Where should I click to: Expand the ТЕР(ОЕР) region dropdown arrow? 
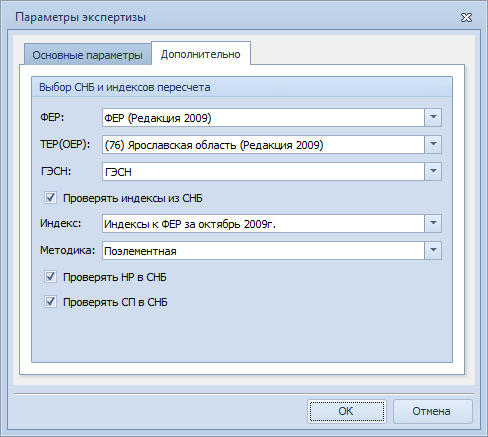pos(433,144)
